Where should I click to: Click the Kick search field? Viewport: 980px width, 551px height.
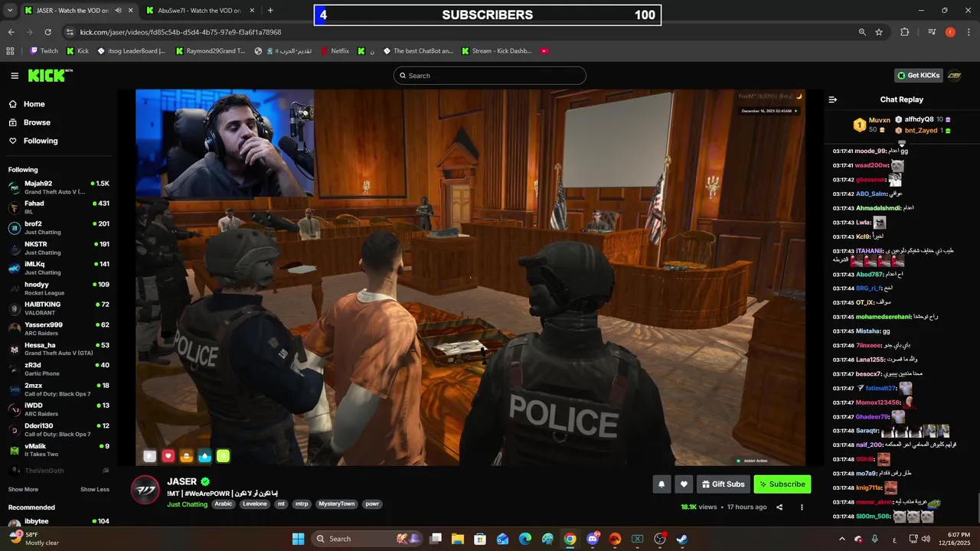click(490, 75)
